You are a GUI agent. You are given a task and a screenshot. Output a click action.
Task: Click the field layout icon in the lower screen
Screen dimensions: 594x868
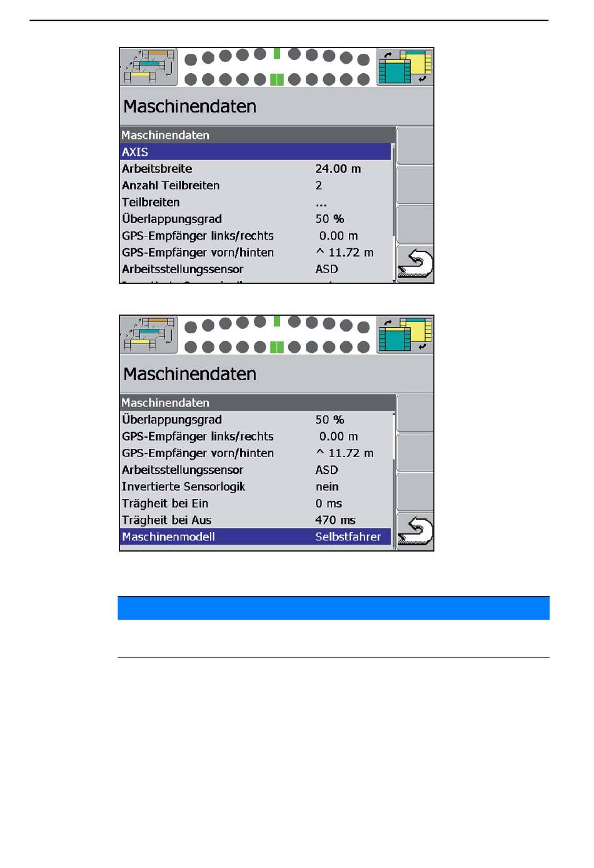click(149, 335)
